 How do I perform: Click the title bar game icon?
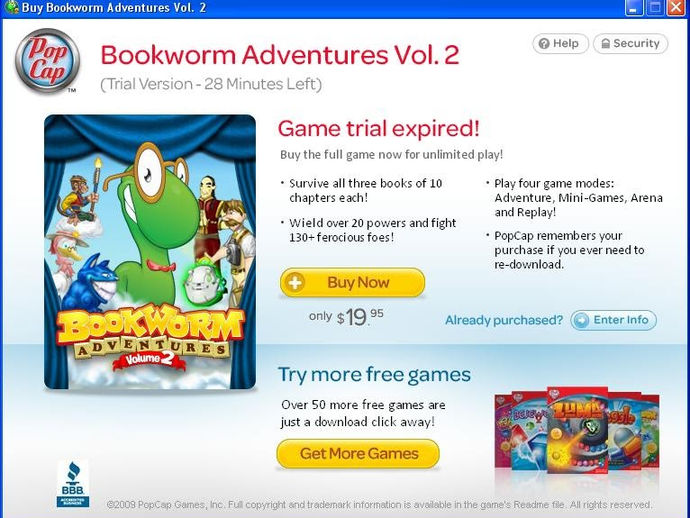(x=11, y=7)
